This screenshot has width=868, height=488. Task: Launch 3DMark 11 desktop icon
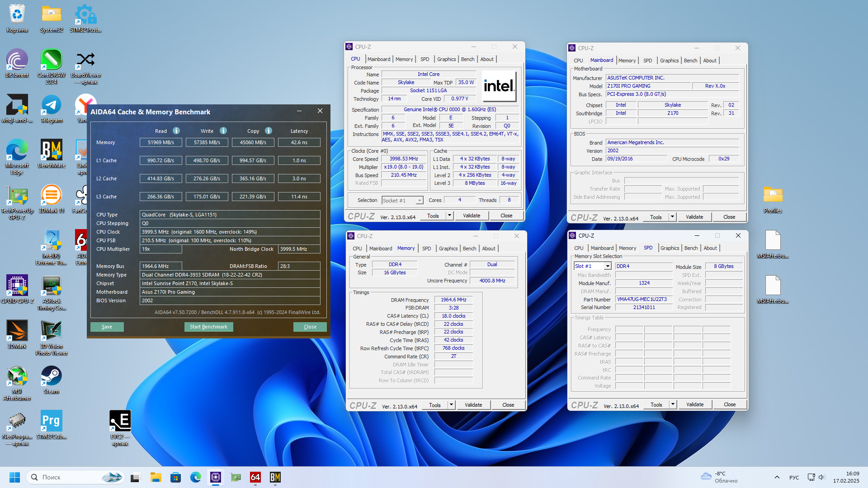point(52,199)
